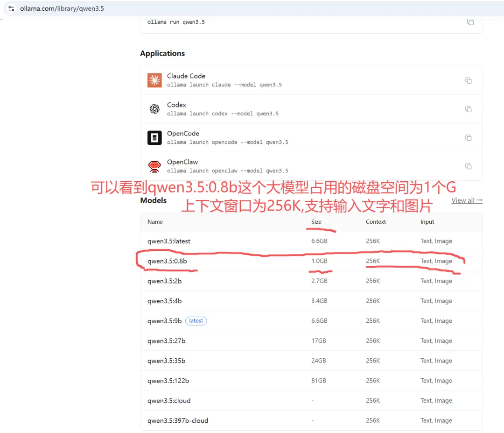Click the Applications section heading
This screenshot has height=433, width=504.
pyautogui.click(x=162, y=53)
